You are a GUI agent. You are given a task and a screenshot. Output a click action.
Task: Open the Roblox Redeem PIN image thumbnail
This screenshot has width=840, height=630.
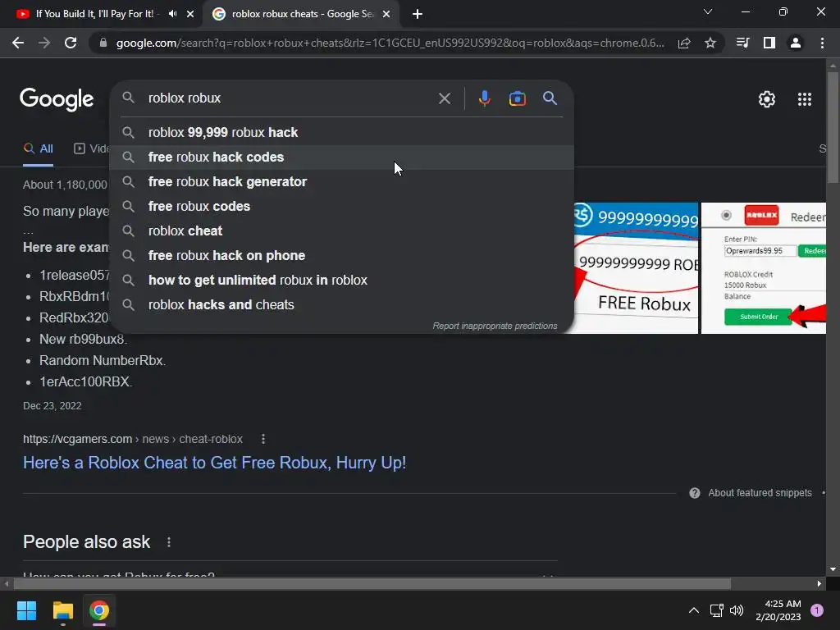(764, 268)
